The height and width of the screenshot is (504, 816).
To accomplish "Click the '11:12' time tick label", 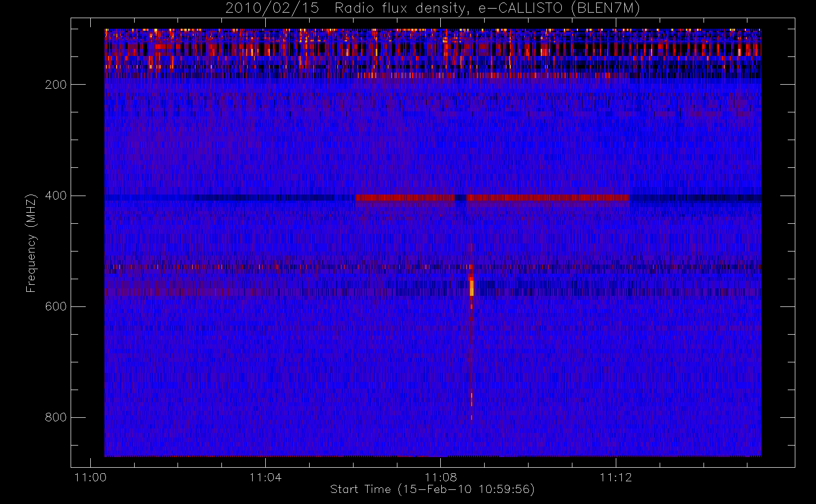I will coord(616,477).
